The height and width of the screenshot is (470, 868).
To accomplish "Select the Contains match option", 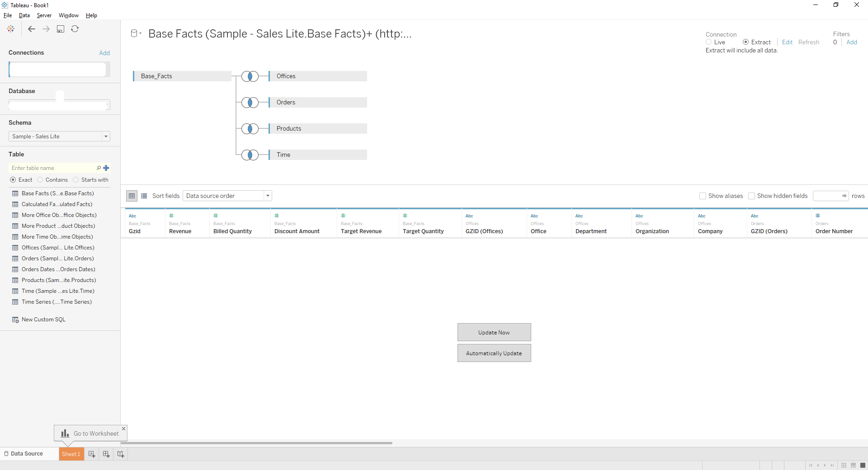I will [40, 180].
